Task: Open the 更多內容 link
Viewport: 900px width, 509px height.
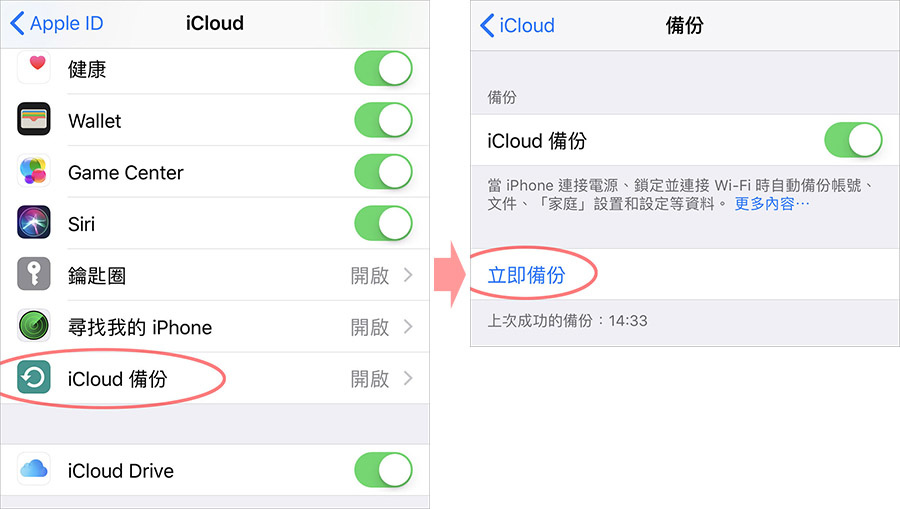Action: [x=772, y=204]
